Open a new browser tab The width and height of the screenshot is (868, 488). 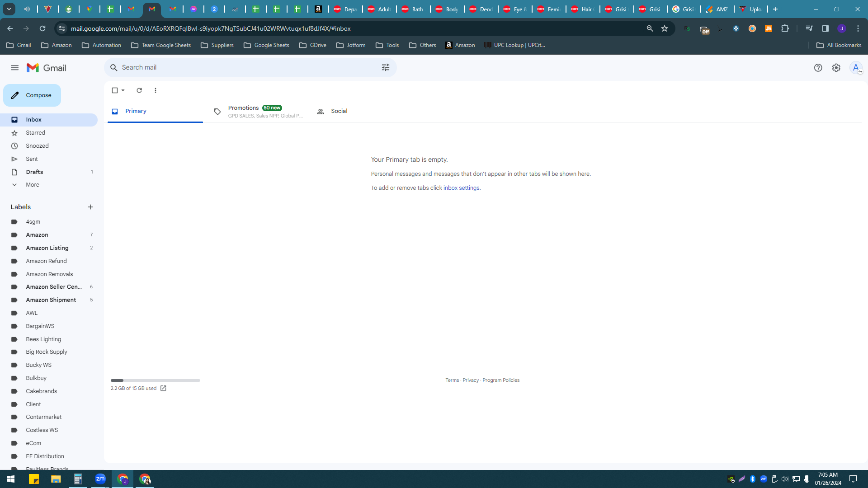click(775, 9)
